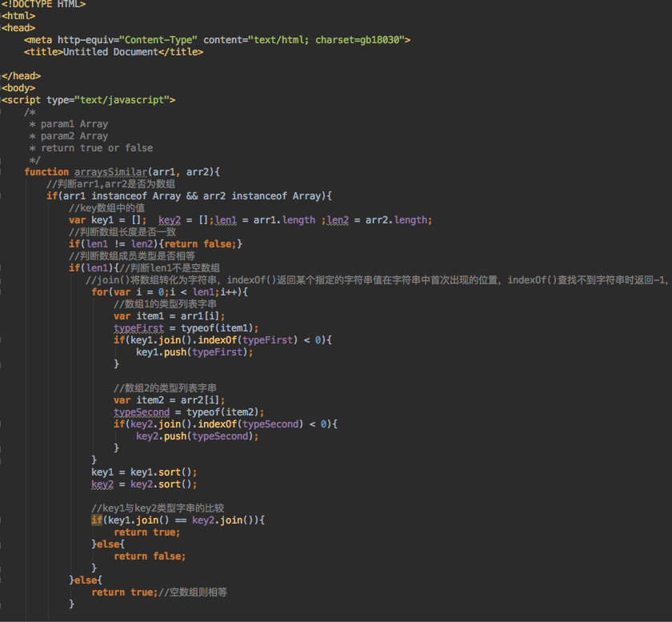Click 'typeSecond = typeof(item2);' line

pyautogui.click(x=189, y=412)
